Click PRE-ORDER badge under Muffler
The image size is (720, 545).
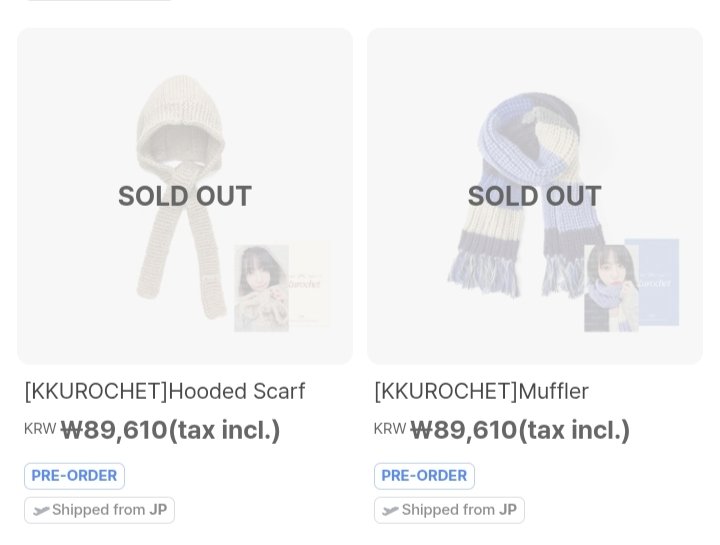[424, 476]
